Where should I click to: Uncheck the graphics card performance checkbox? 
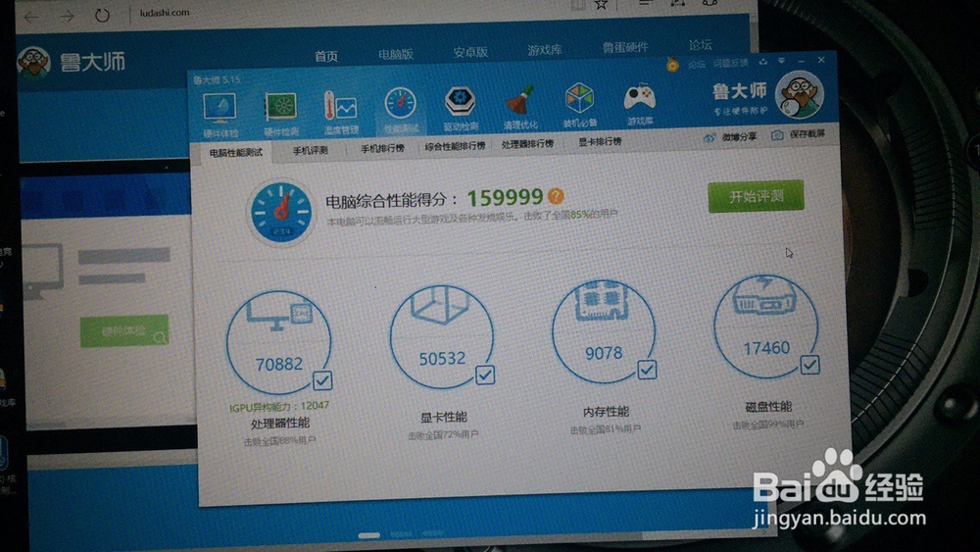click(x=485, y=375)
